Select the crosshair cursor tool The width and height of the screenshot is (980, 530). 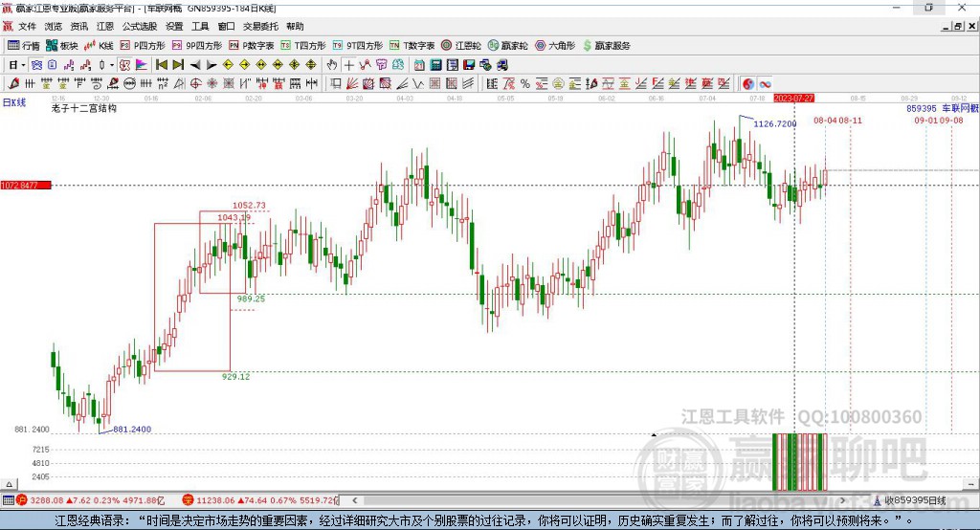point(349,65)
